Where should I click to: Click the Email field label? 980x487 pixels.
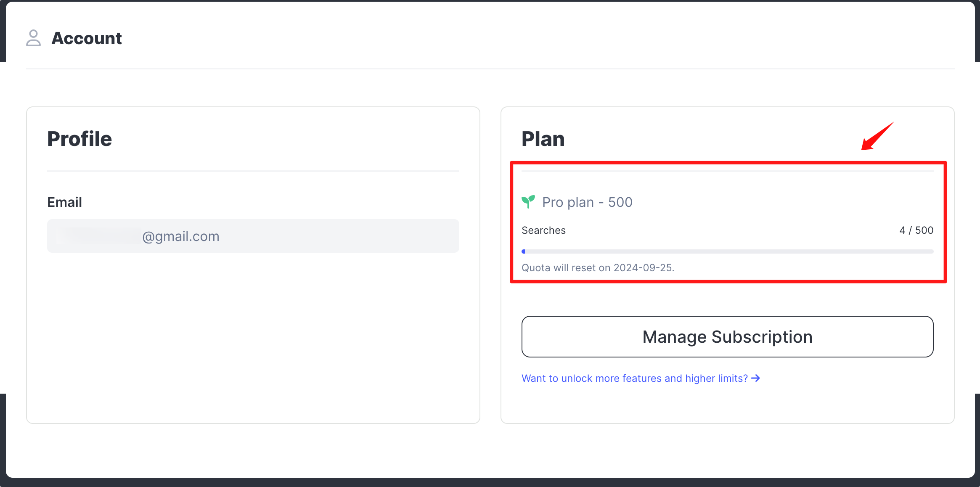coord(64,202)
